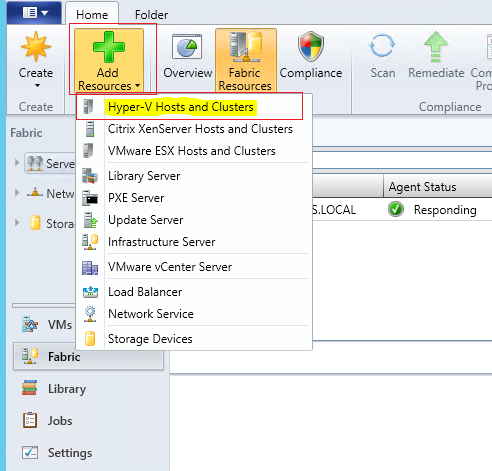492x471 pixels.
Task: Expand the Networking tree node arrow
Action: click(x=17, y=193)
